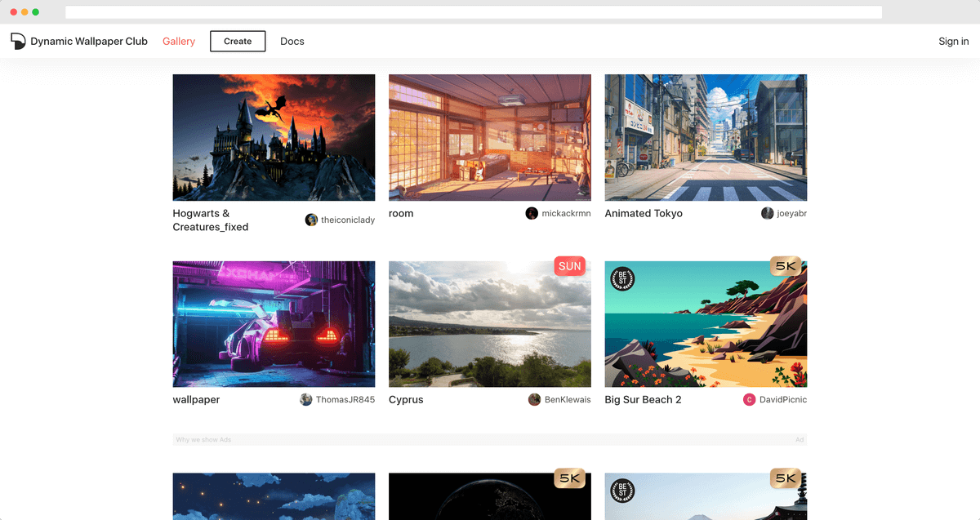Open the Cyprus coastline thumbnail
Screen dimensions: 980x520
pyautogui.click(x=490, y=324)
